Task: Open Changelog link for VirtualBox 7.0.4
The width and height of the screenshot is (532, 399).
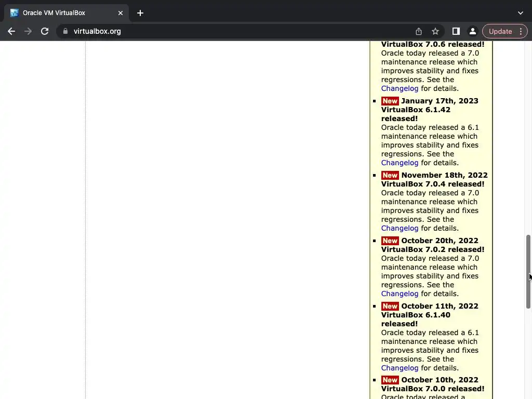Action: [x=400, y=229]
